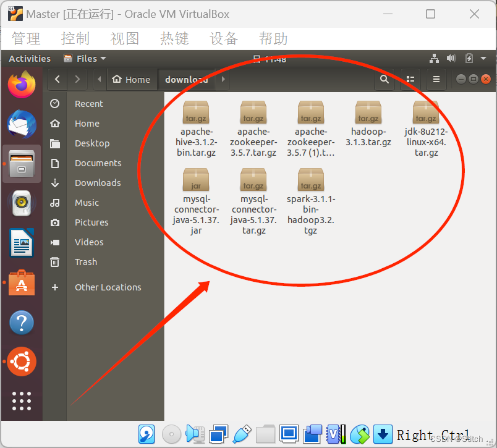Open Ubuntu Software orange bag icon
Screen dimensions: 497x448
[x=22, y=282]
